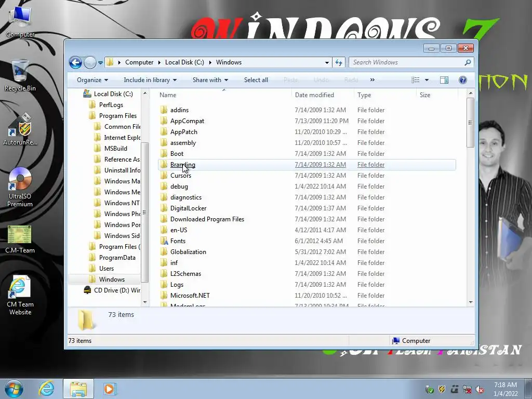This screenshot has width=532, height=399.
Task: Open the Computer desktop icon
Action: (x=20, y=21)
